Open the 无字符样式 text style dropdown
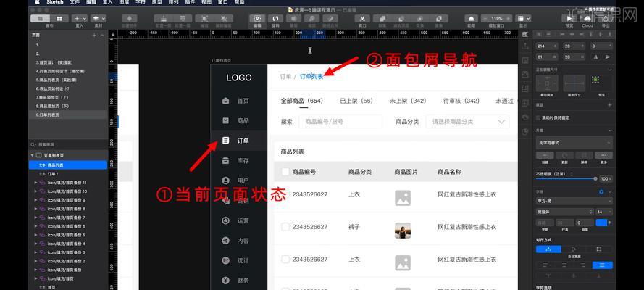The height and width of the screenshot is (290, 644). pos(574,143)
